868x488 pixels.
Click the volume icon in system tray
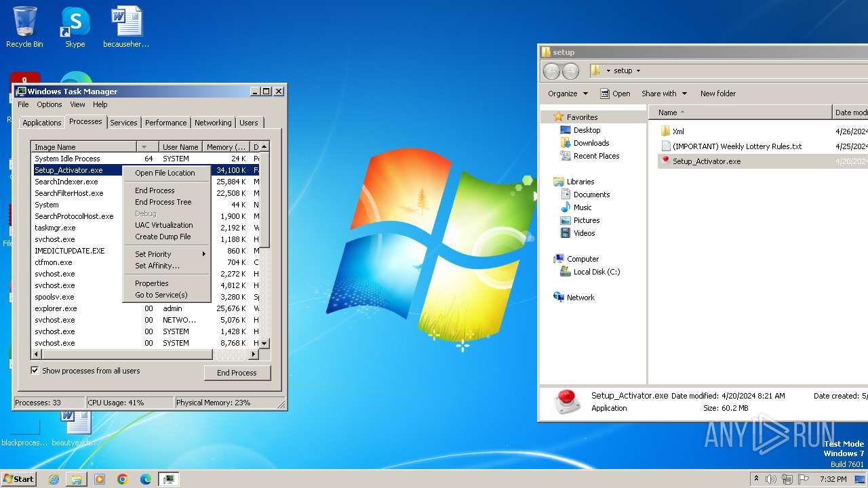click(771, 479)
